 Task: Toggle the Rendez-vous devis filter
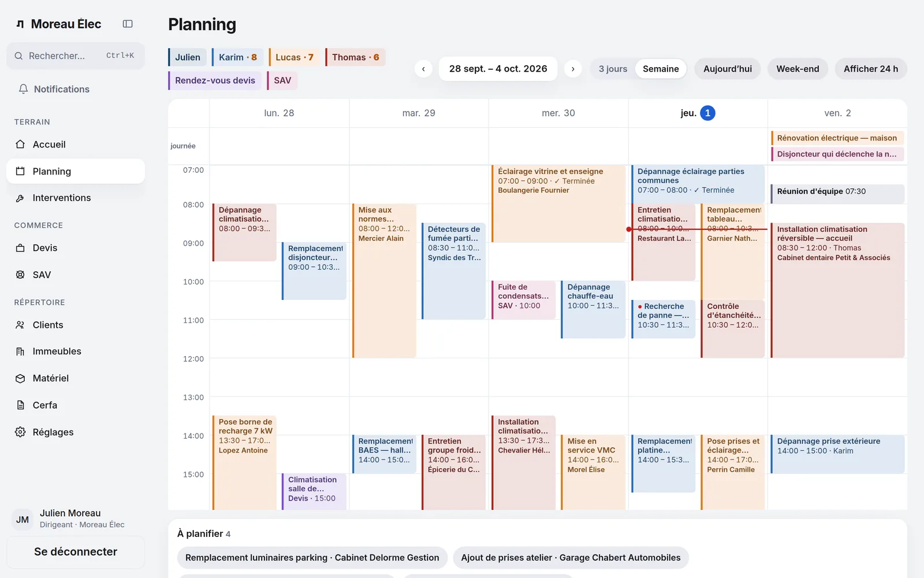[215, 80]
